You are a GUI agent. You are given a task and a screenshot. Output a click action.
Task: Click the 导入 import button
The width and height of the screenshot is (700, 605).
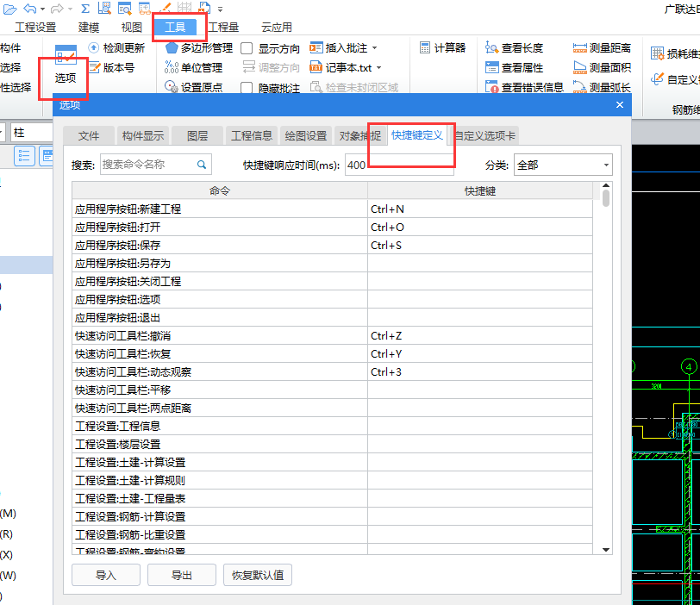[x=106, y=575]
